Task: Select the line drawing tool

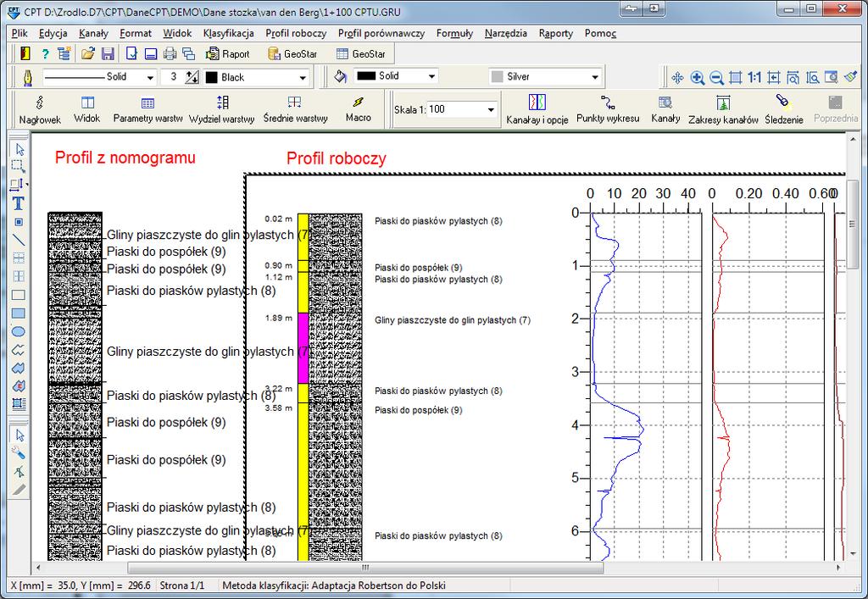Action: coord(19,240)
